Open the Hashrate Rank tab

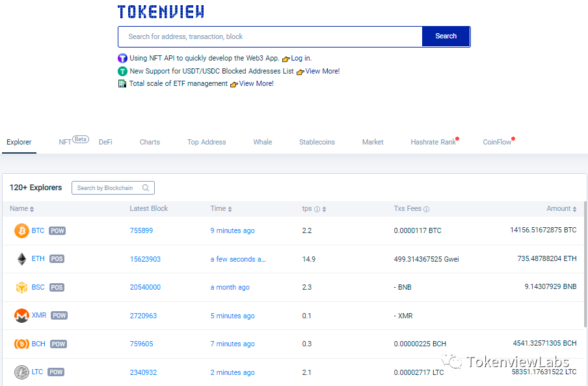pyautogui.click(x=433, y=142)
